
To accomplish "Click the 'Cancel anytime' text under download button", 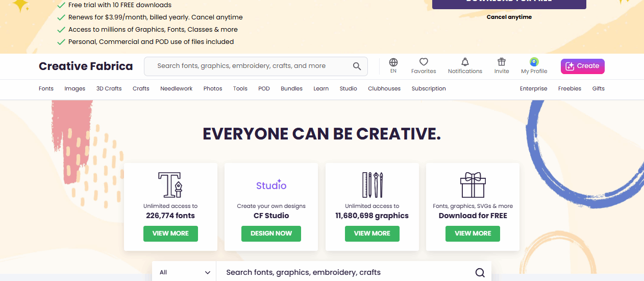I will 509,17.
